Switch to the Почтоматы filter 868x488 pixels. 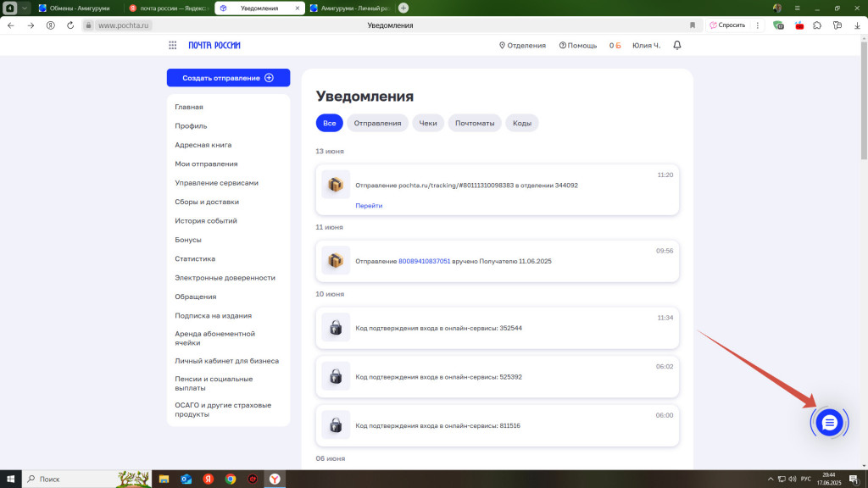475,123
